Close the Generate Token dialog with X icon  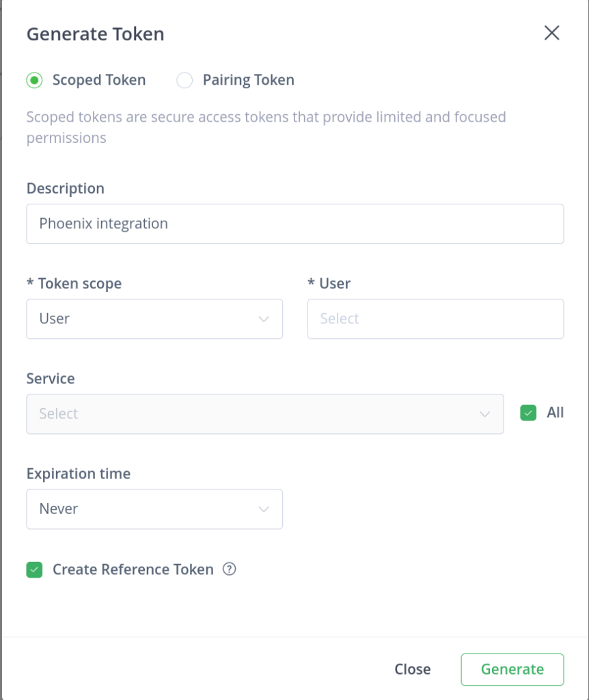551,33
